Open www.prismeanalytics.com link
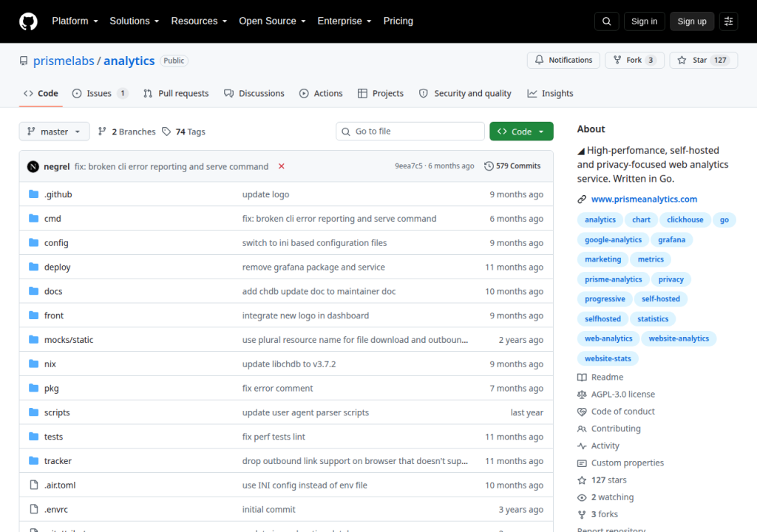This screenshot has height=532, width=757. tap(644, 199)
